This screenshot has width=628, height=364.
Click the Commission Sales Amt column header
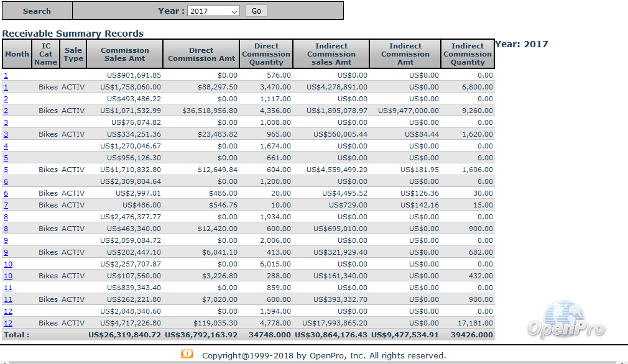125,54
